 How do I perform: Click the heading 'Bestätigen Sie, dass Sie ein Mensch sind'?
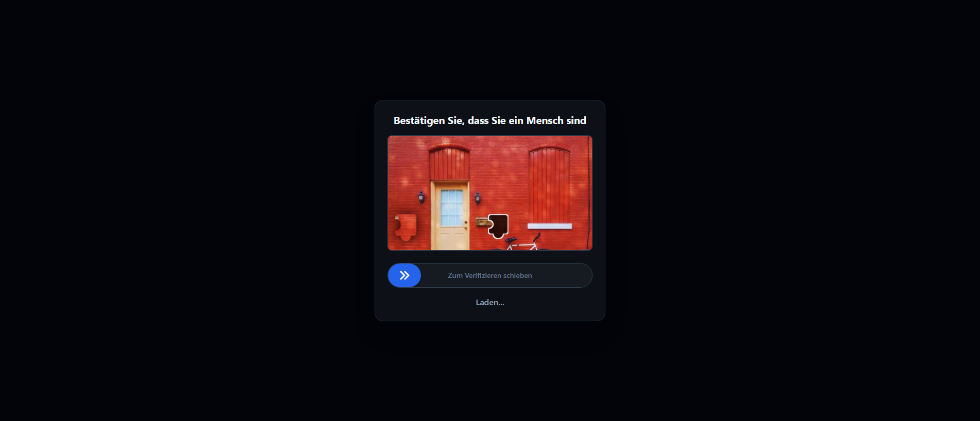tap(490, 120)
